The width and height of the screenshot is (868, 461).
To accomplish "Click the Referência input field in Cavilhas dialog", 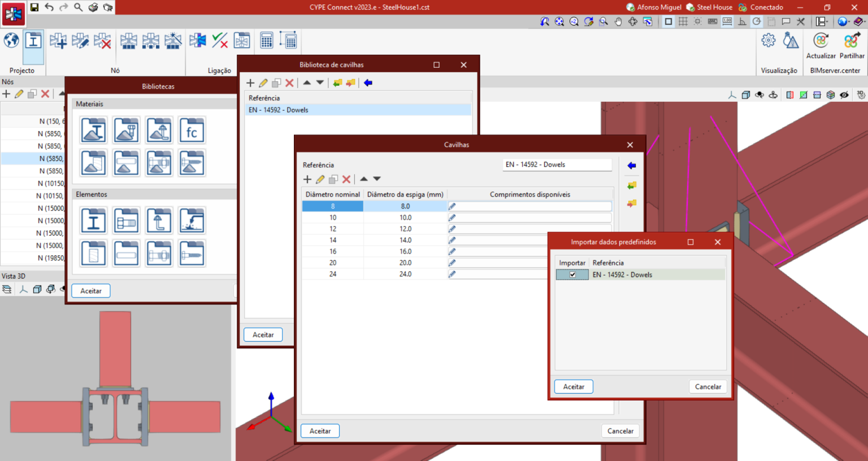I will [x=557, y=165].
